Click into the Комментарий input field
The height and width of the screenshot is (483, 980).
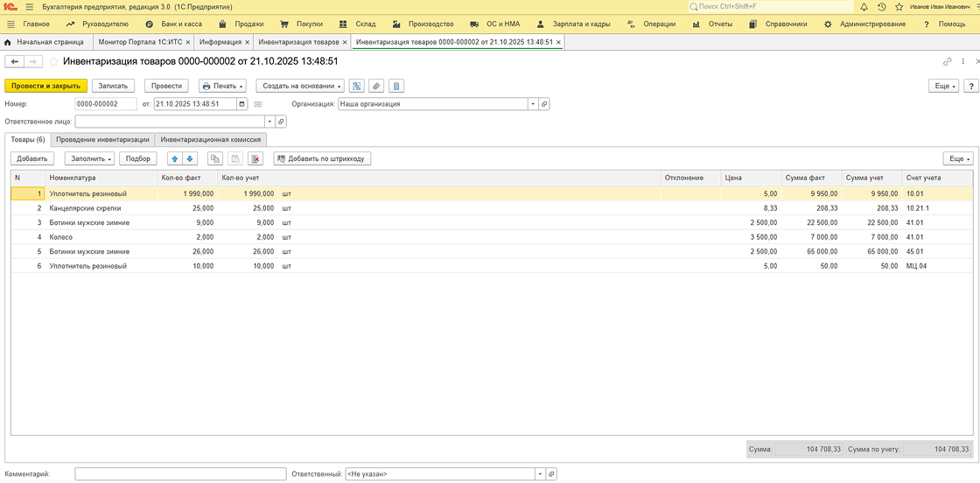coord(180,473)
